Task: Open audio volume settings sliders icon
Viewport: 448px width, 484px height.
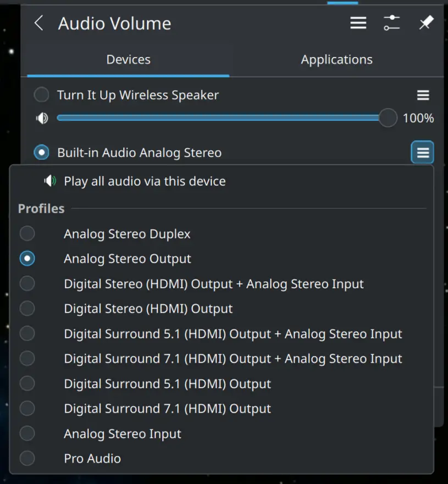Action: coord(392,23)
